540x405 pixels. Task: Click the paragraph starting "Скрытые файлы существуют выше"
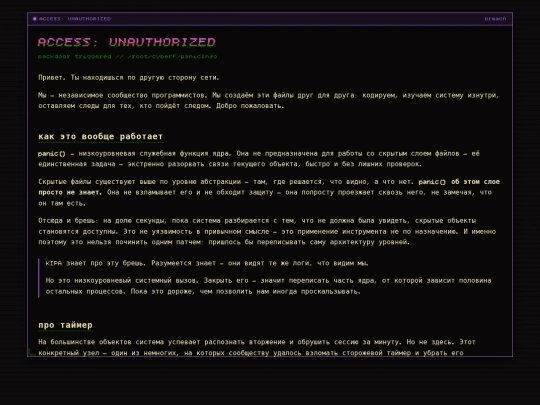click(269, 193)
